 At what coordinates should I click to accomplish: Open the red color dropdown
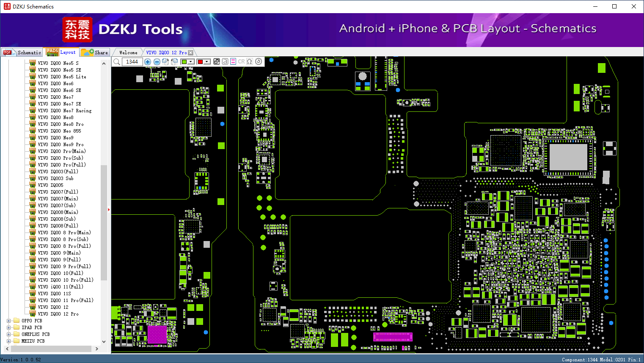[207, 62]
